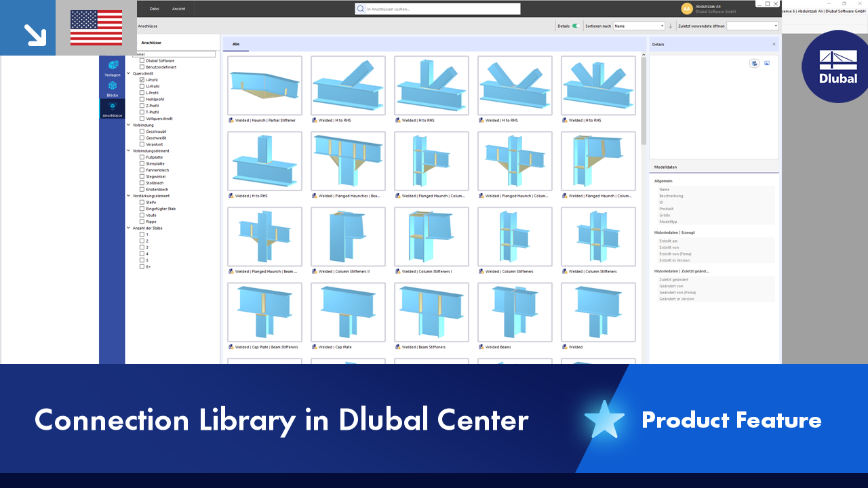
Task: Collapse the Querschnitt filter group
Action: pos(129,73)
